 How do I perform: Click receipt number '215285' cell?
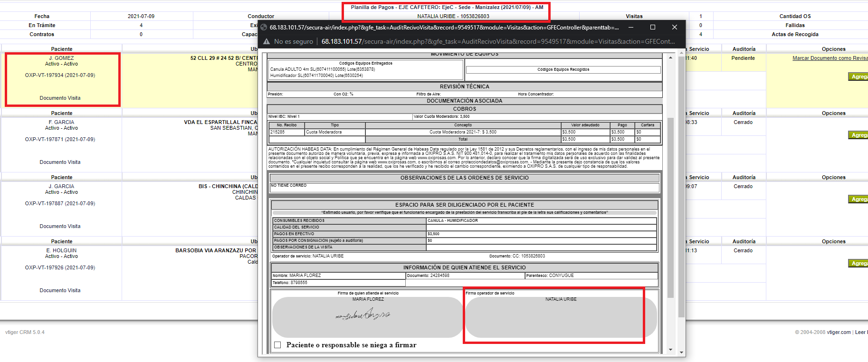pyautogui.click(x=287, y=132)
